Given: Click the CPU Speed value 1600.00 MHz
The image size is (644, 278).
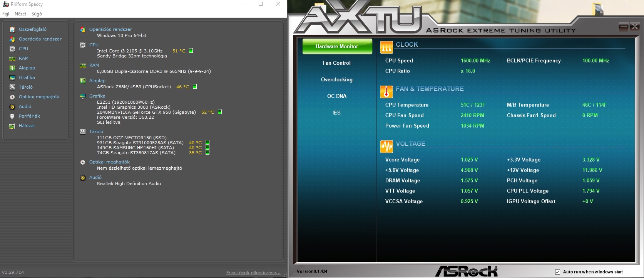Looking at the screenshot, I should (475, 61).
